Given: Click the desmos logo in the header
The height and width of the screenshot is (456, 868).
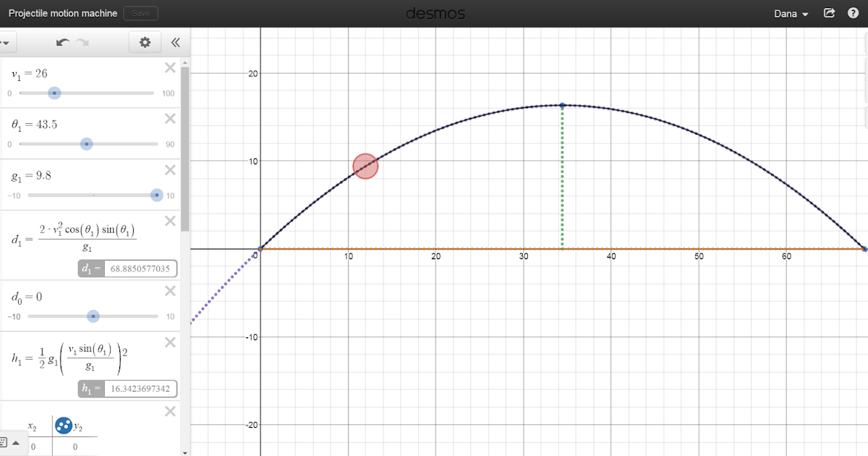Looking at the screenshot, I should point(435,12).
